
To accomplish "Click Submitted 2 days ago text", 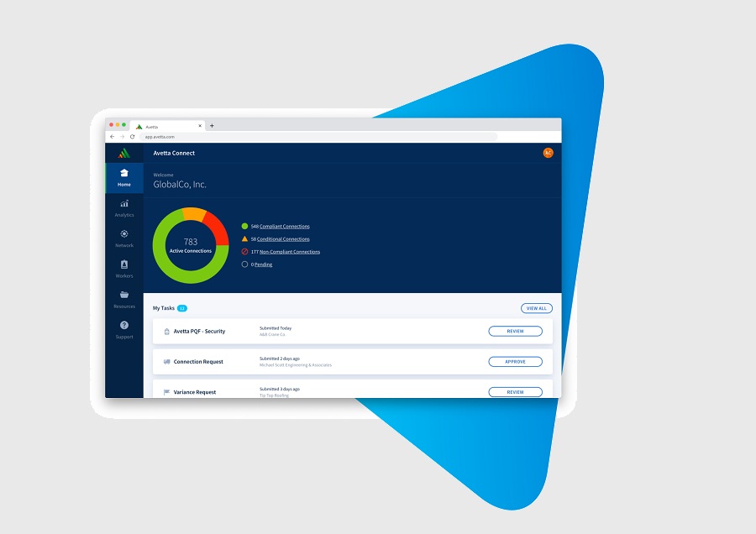I will click(x=280, y=359).
